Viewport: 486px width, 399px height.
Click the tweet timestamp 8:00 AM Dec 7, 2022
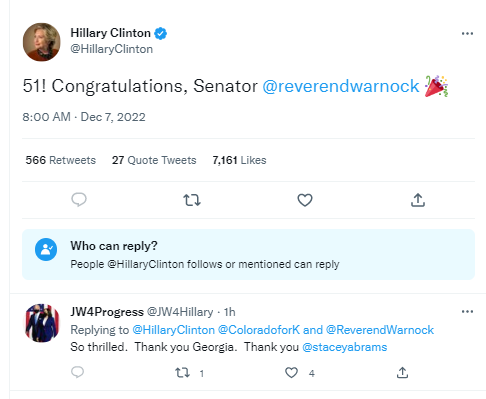84,117
